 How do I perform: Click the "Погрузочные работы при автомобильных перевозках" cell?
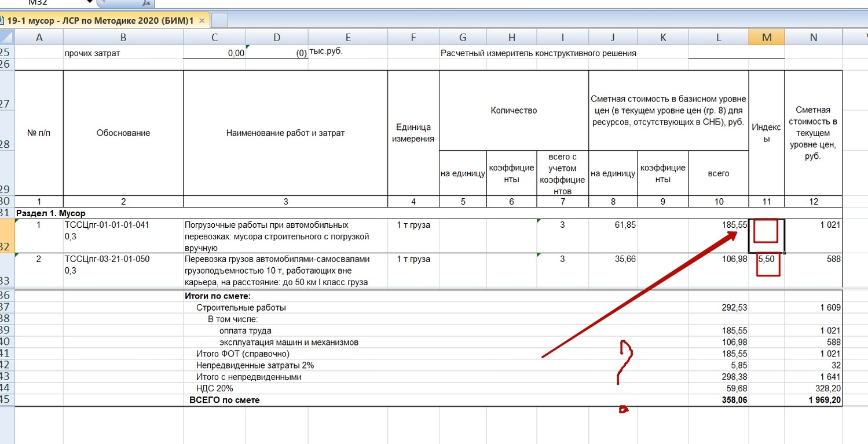point(285,236)
